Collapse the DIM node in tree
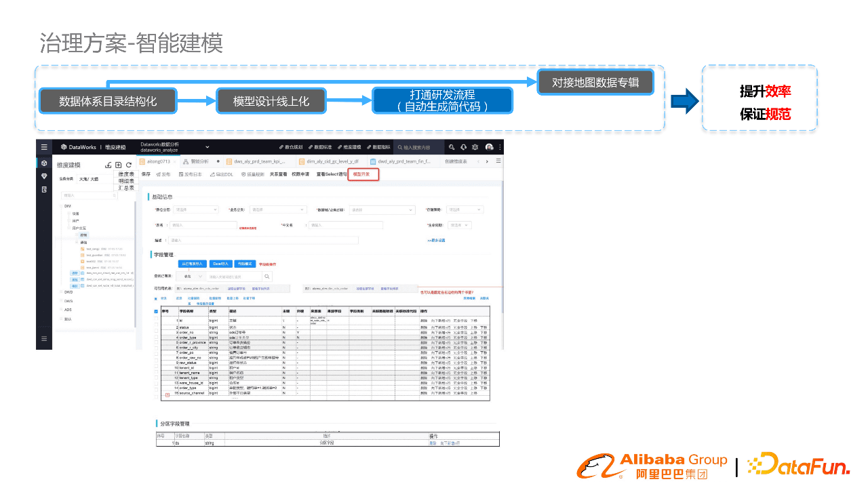 point(60,205)
